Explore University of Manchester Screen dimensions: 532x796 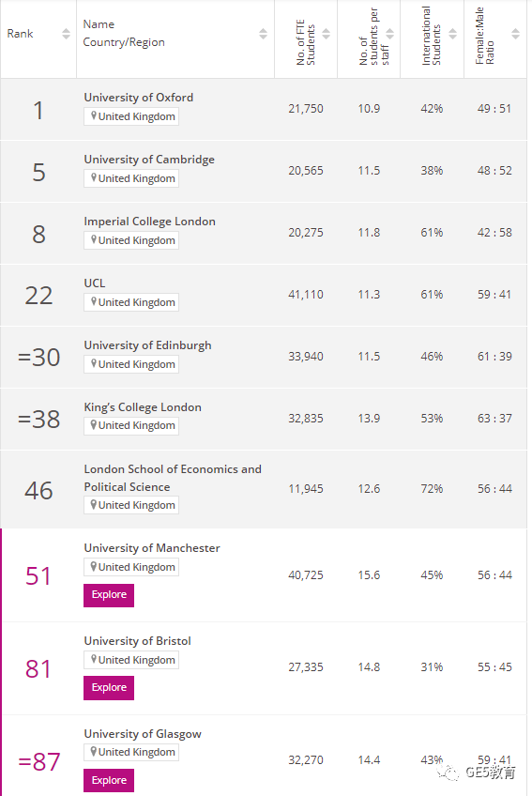[x=109, y=595]
